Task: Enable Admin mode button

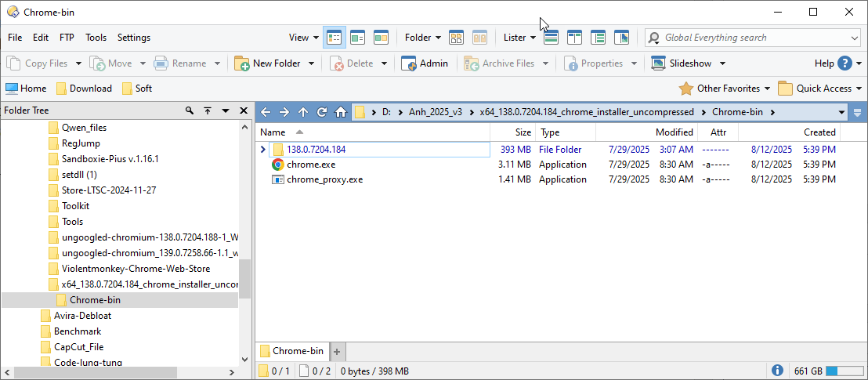Action: pyautogui.click(x=425, y=63)
